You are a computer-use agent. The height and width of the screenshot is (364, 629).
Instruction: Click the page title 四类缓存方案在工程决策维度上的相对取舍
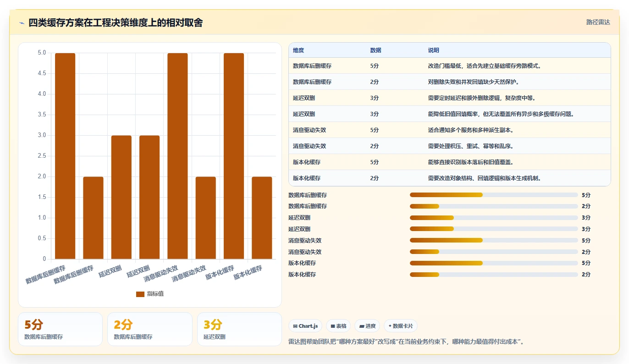[x=116, y=23]
